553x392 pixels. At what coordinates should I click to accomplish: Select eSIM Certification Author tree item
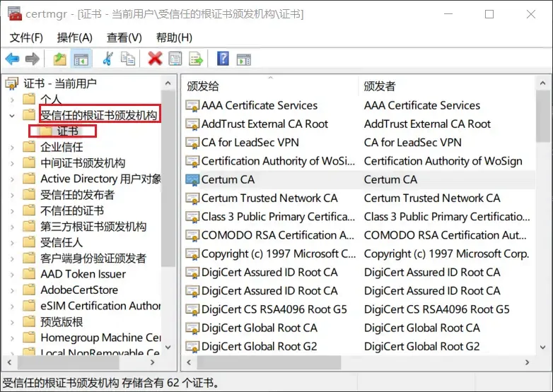tap(100, 306)
